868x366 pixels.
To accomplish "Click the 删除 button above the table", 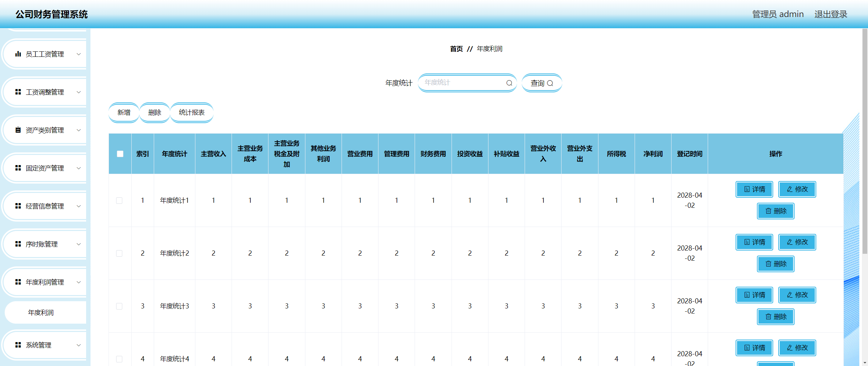I will 154,113.
